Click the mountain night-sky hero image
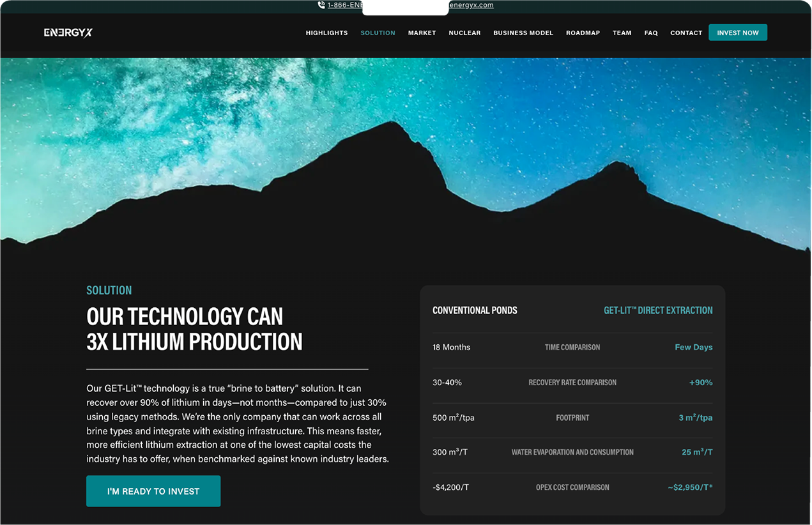 [406, 160]
